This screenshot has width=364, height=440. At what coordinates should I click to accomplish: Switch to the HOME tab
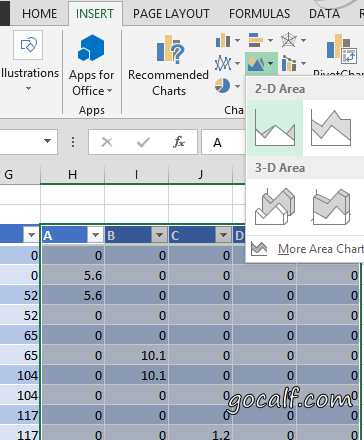click(x=39, y=14)
